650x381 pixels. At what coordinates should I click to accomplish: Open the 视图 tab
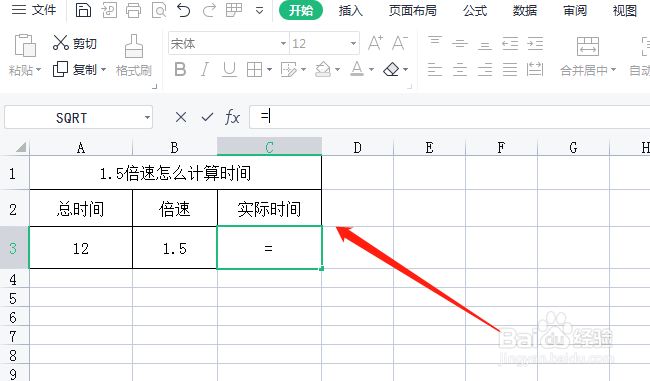pyautogui.click(x=625, y=10)
